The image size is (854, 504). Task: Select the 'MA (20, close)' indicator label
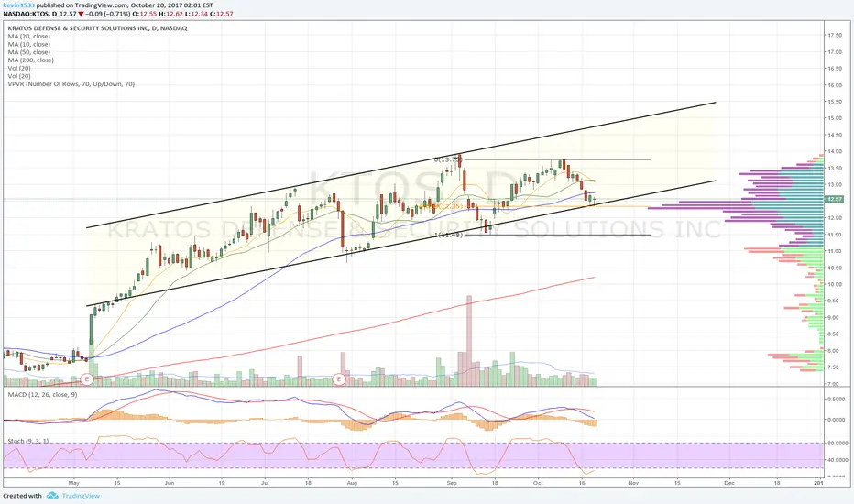pos(29,36)
